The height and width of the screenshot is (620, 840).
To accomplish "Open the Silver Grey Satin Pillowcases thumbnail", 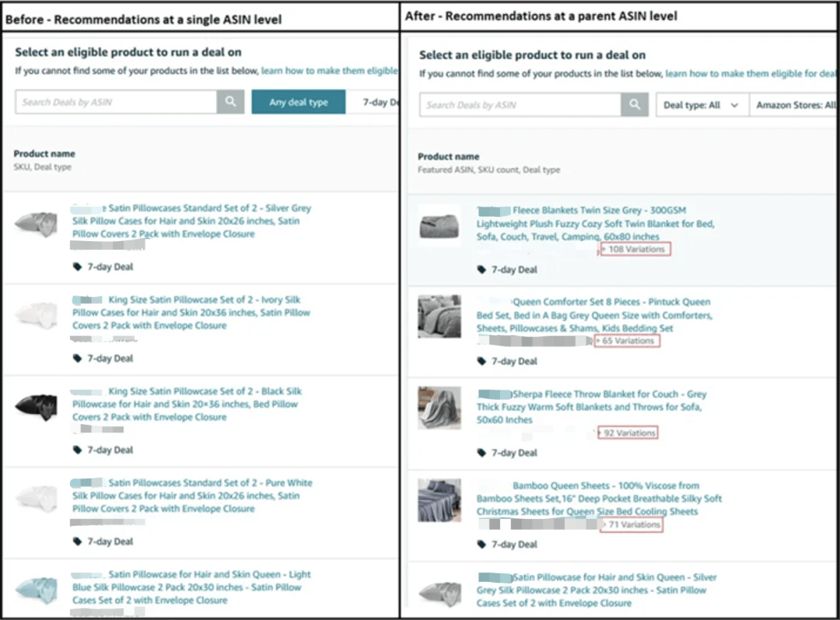I will (x=37, y=223).
